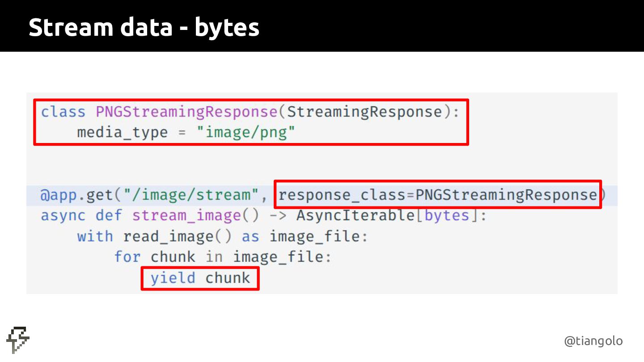Click the 'bytes' type inside brackets
The width and height of the screenshot is (644, 362).
tap(447, 216)
